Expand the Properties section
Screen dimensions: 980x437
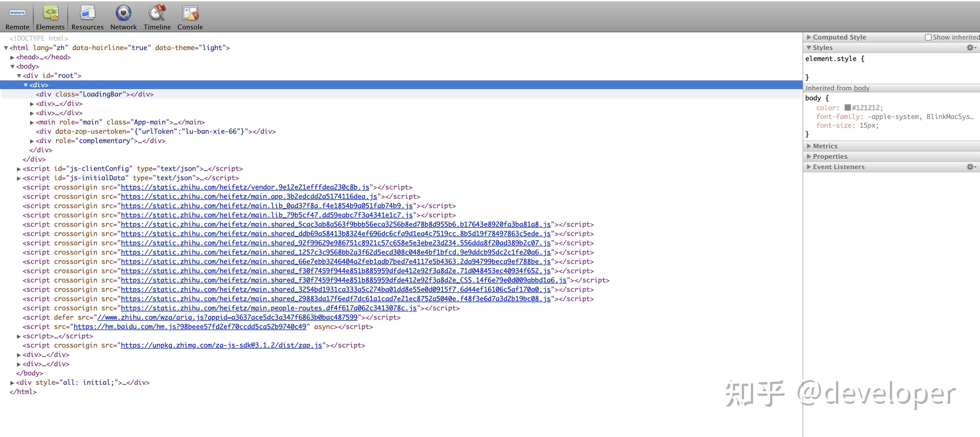(809, 156)
